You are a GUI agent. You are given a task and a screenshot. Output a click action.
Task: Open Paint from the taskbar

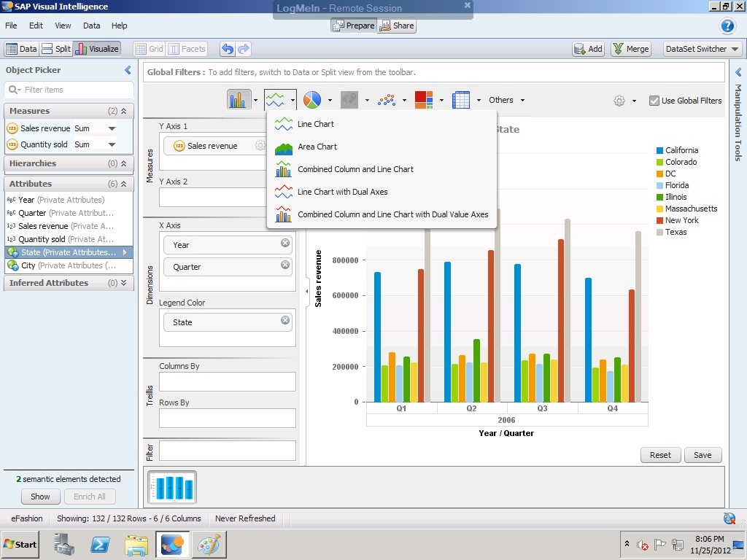[209, 544]
